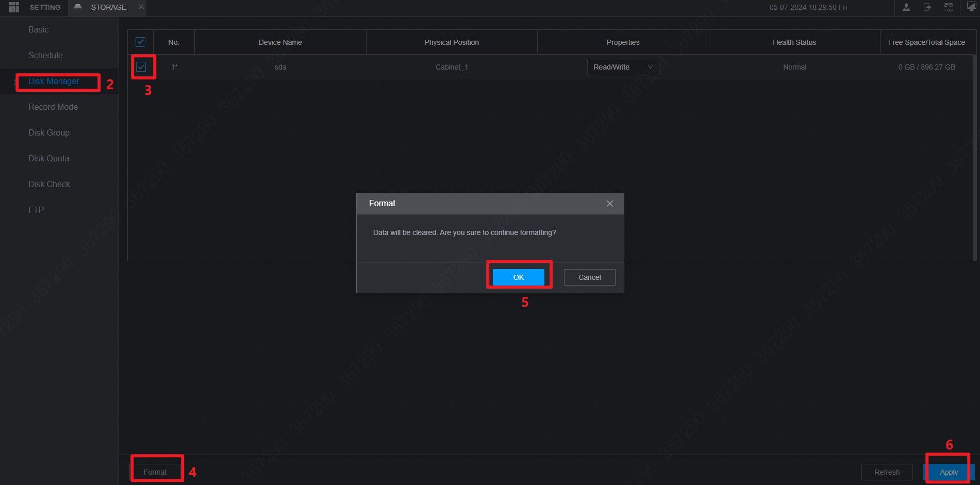Click the Cabinet_1 position cell

click(452, 67)
